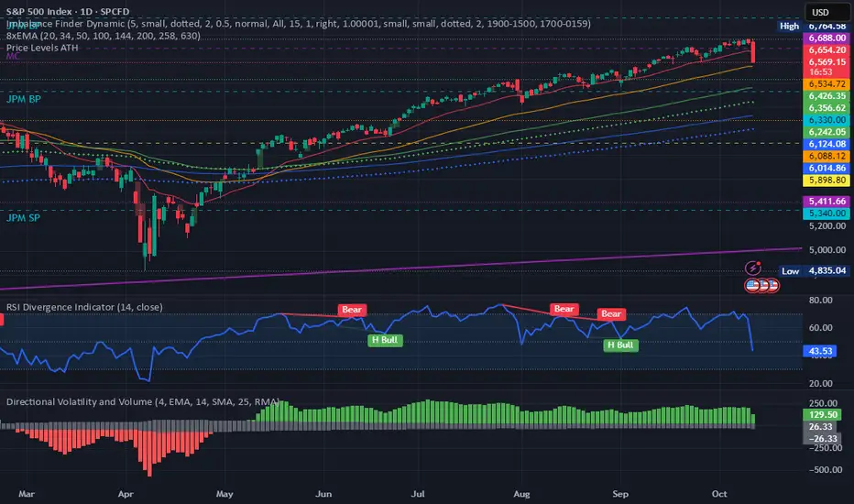Click the MC label under Price Levels ATH
Screen dimensions: 854x504
pyautogui.click(x=13, y=56)
